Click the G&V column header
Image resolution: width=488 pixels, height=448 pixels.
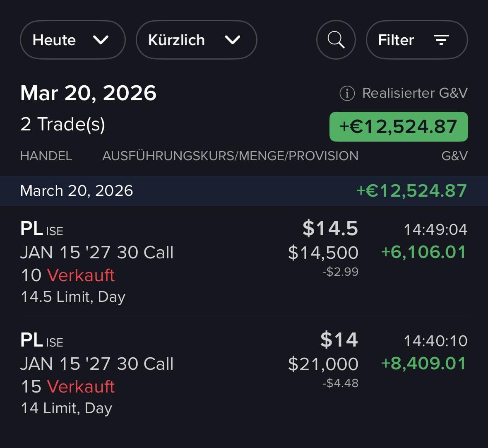454,156
